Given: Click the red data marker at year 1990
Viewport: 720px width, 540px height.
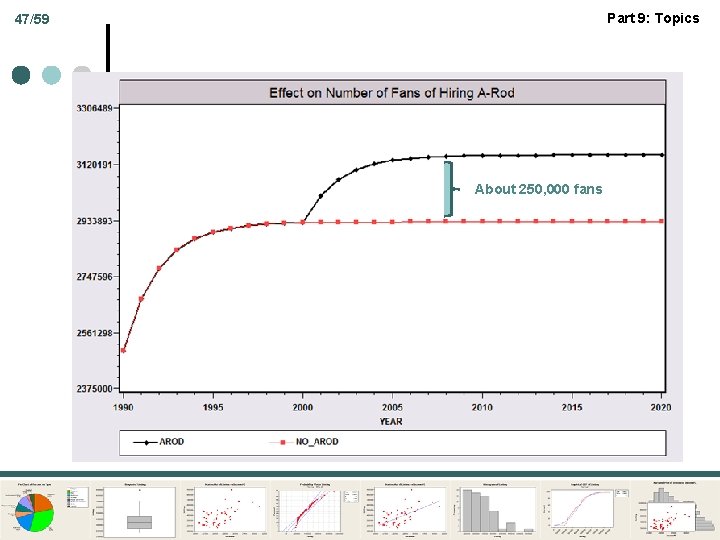Looking at the screenshot, I should [123, 351].
